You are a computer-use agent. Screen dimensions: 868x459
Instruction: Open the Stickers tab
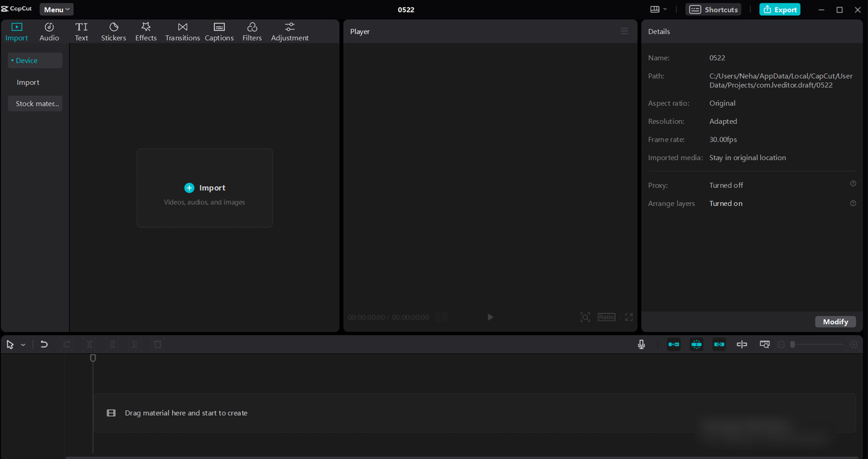click(113, 32)
